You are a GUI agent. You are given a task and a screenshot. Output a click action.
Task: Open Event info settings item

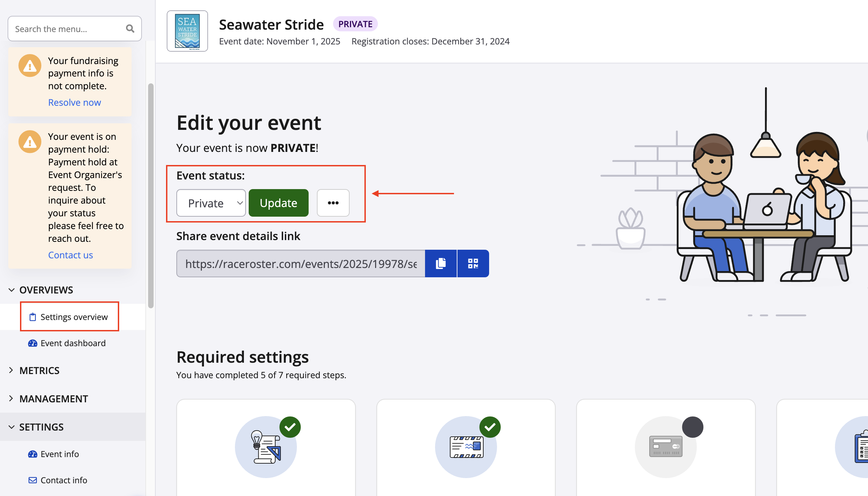(60, 454)
